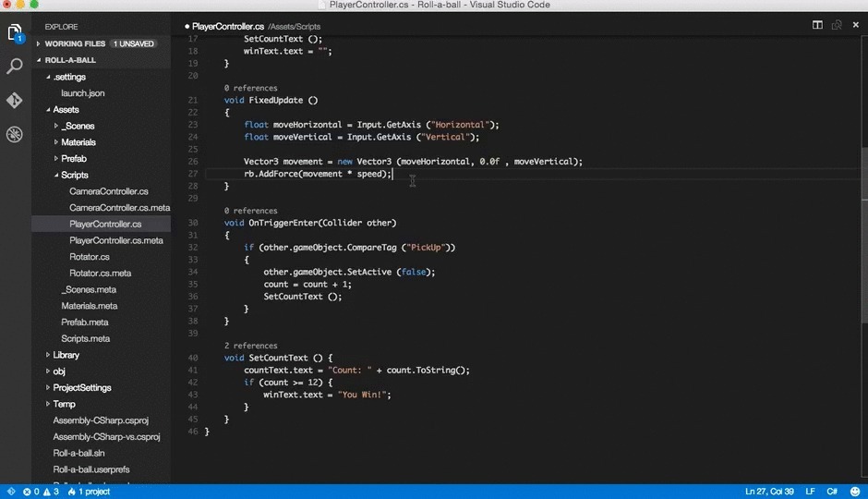Select Rotator.cs file in explorer

[x=90, y=257]
